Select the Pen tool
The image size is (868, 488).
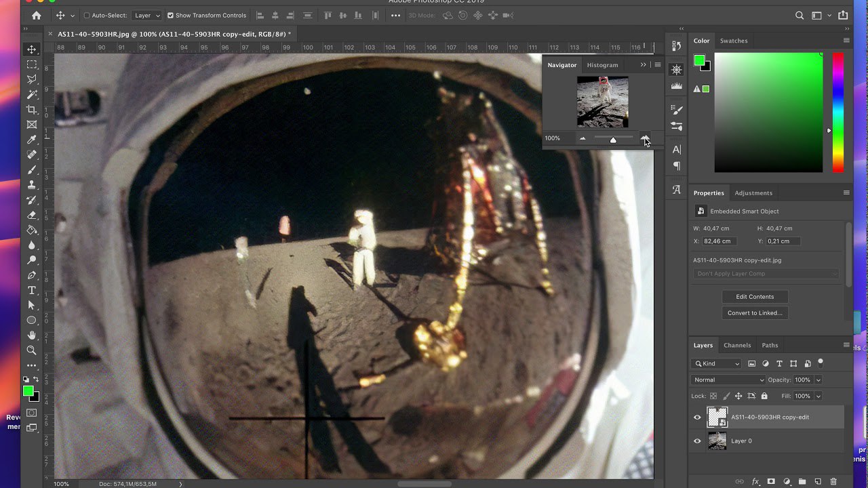(31, 275)
